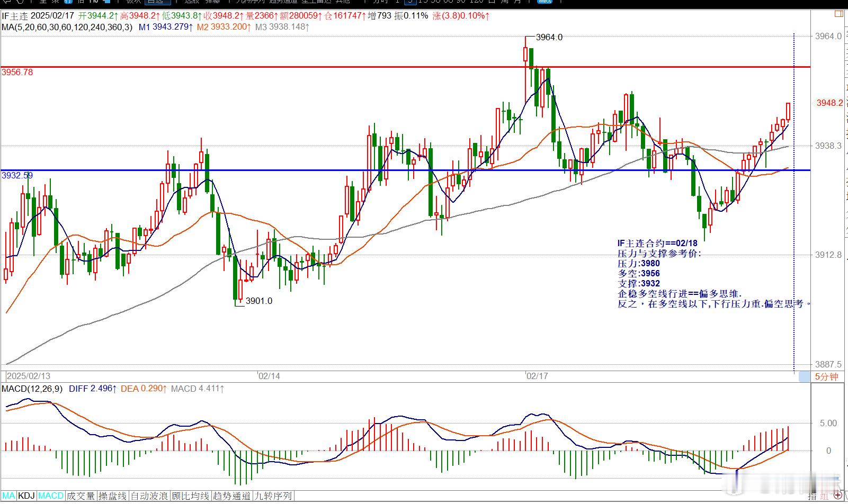Click the MA(5,20,60,30,60,120,240,360,3) parameters label

tap(67, 26)
